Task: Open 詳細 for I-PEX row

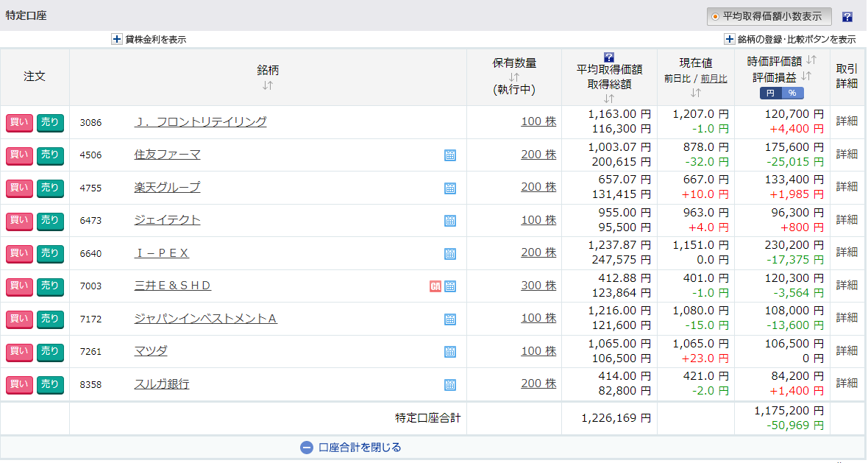Action: pyautogui.click(x=847, y=252)
